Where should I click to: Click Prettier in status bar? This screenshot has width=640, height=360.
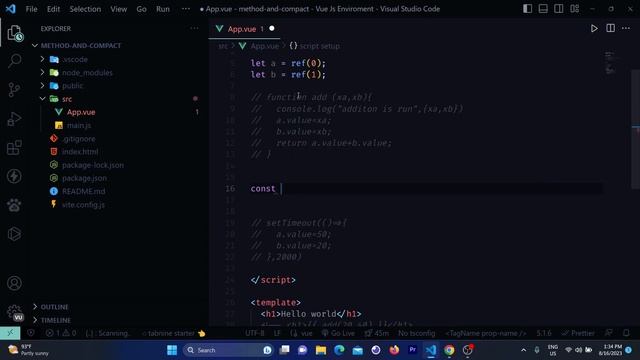coord(578,333)
